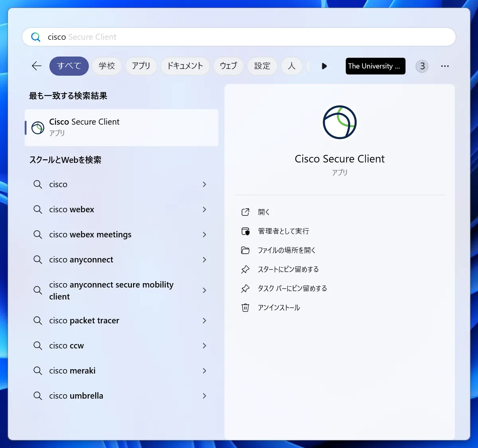Expand the cisco webex suggestion chevron
Screen dimensions: 478x448
click(x=204, y=209)
